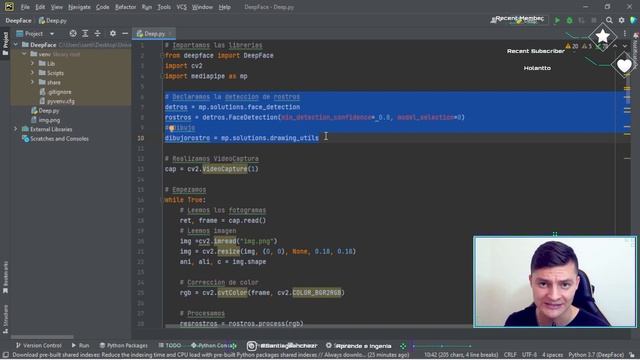
Task: Open the Edit menu
Action: tap(40, 7)
